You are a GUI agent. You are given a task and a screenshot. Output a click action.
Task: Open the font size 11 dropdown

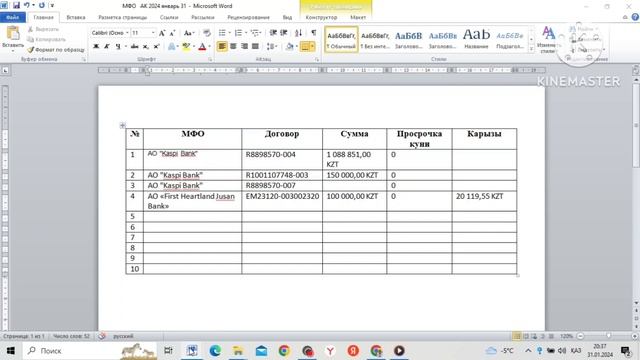pos(153,33)
